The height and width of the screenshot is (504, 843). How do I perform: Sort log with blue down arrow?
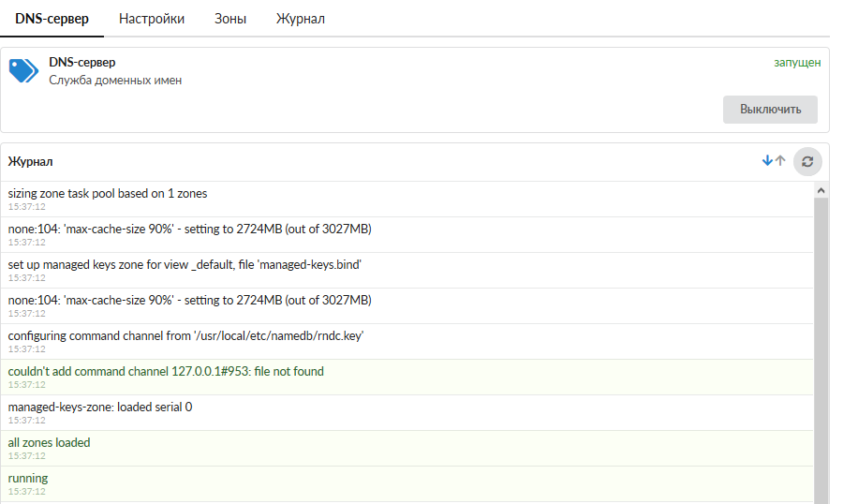point(767,161)
